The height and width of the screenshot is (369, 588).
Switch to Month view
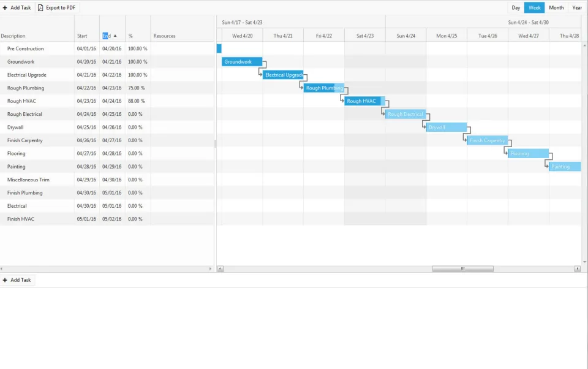pyautogui.click(x=556, y=7)
